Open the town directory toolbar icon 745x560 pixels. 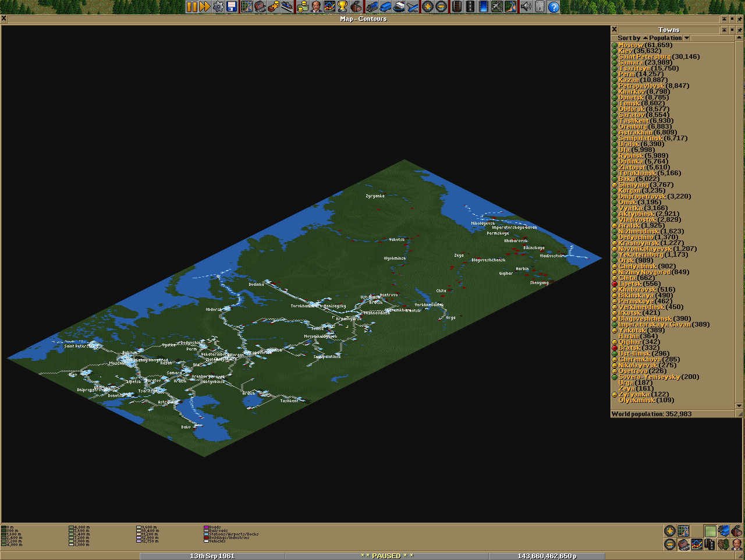pos(260,6)
